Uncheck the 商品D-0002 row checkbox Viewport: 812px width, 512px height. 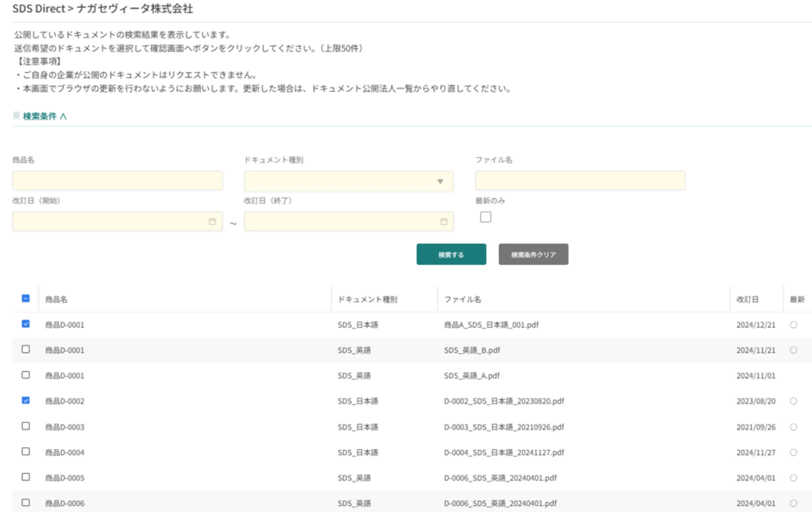coord(26,400)
